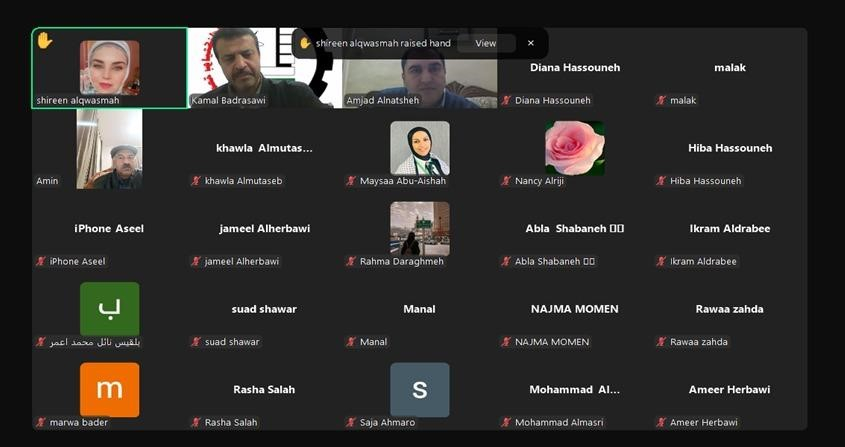This screenshot has height=447, width=845.
Task: Click muted mic icon beside suad shawar
Action: (196, 342)
